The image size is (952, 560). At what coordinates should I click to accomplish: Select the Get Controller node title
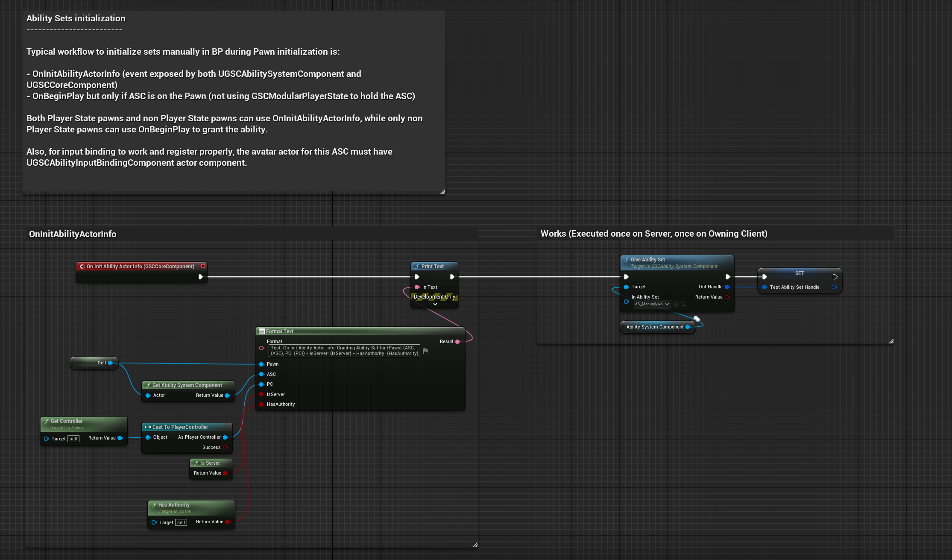click(67, 421)
